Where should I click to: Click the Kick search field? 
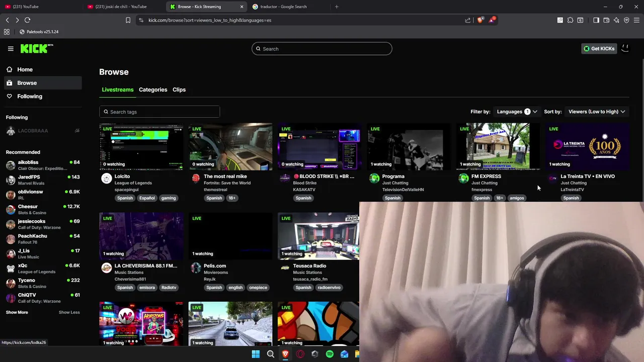click(x=322, y=49)
